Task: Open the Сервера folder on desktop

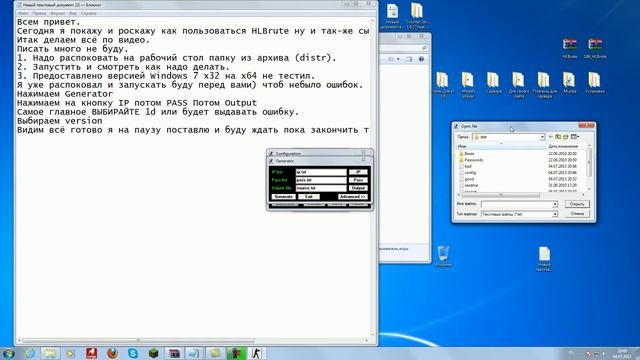Action: 493,82
